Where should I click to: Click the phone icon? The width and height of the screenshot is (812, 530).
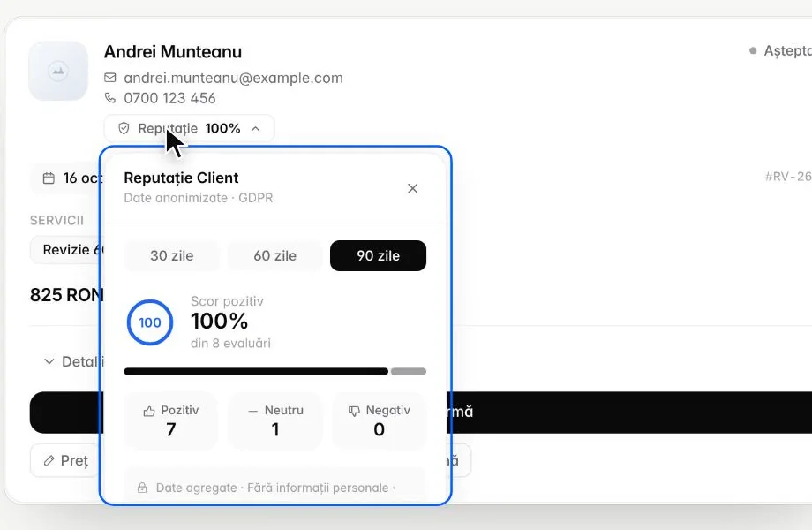pyautogui.click(x=109, y=97)
